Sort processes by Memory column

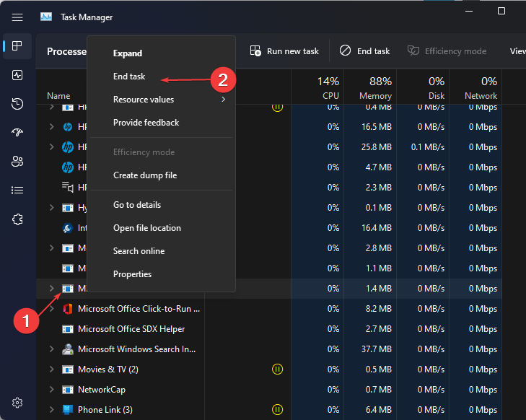pos(370,87)
